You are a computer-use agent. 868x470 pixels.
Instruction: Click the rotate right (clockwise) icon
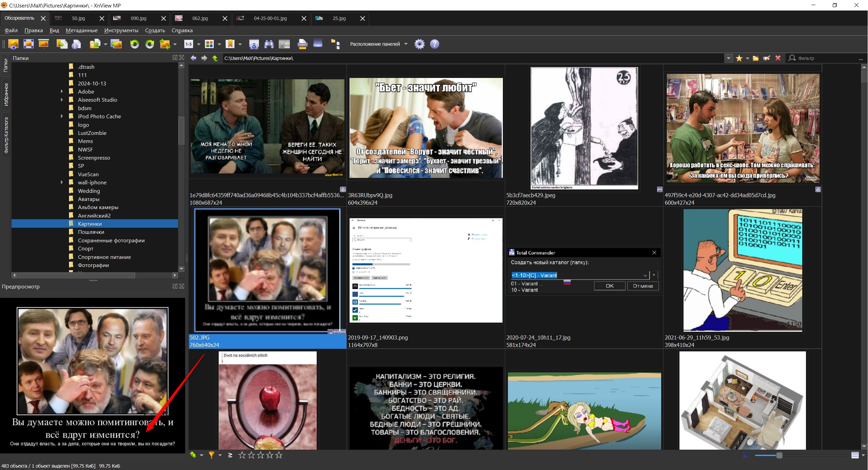point(150,44)
